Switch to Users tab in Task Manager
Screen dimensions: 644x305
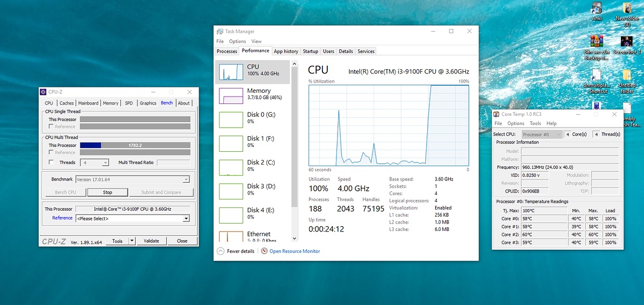328,51
